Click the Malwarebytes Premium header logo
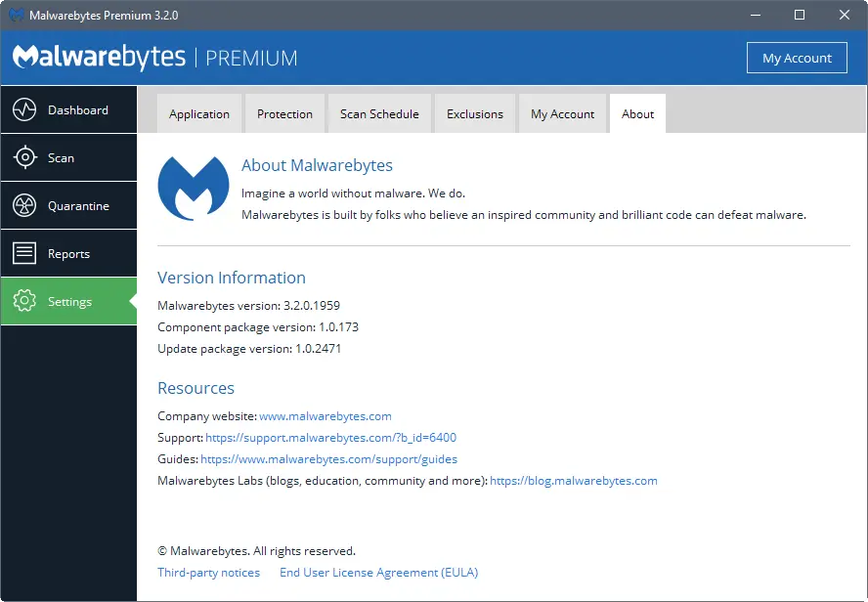The image size is (868, 602). click(154, 58)
